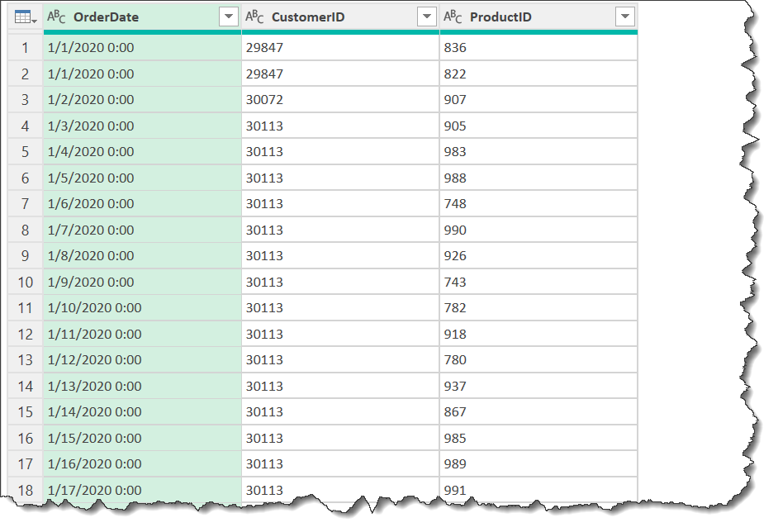Image resolution: width=778 pixels, height=532 pixels.
Task: Click OrderDate cell 1/10/2020 0:00
Action: coord(142,308)
